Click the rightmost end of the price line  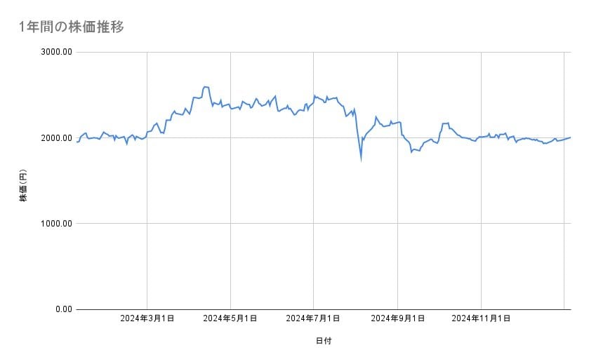(570, 137)
